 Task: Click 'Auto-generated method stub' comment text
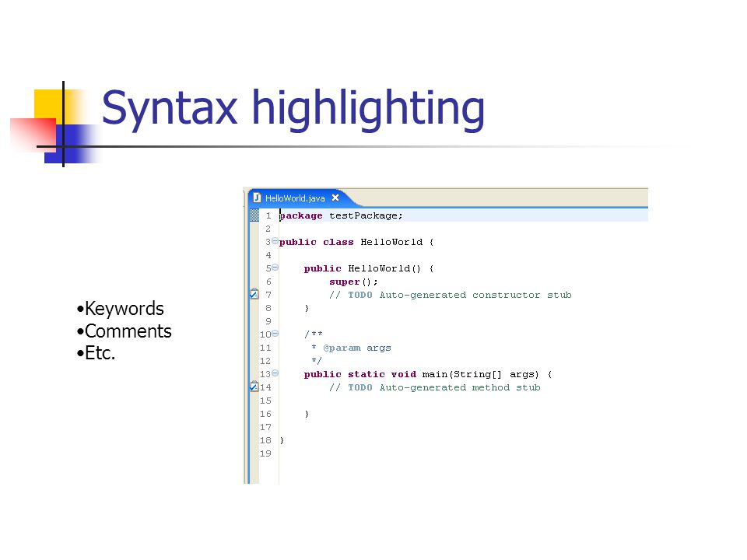[x=460, y=387]
